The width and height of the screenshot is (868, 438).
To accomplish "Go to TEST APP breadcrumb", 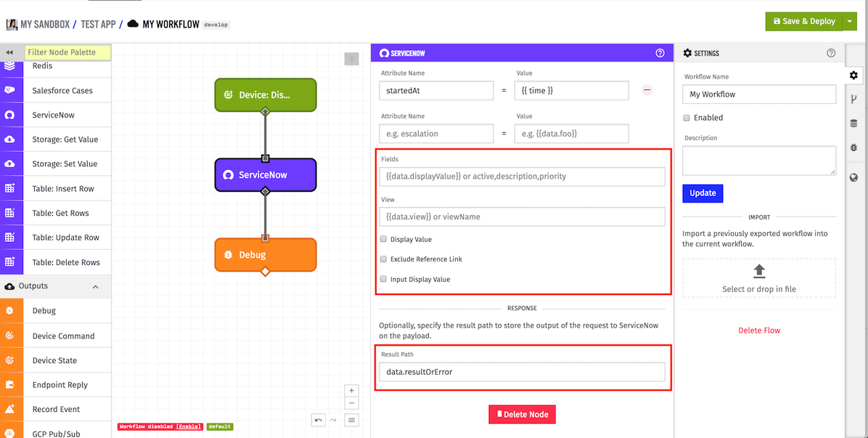I will [98, 25].
